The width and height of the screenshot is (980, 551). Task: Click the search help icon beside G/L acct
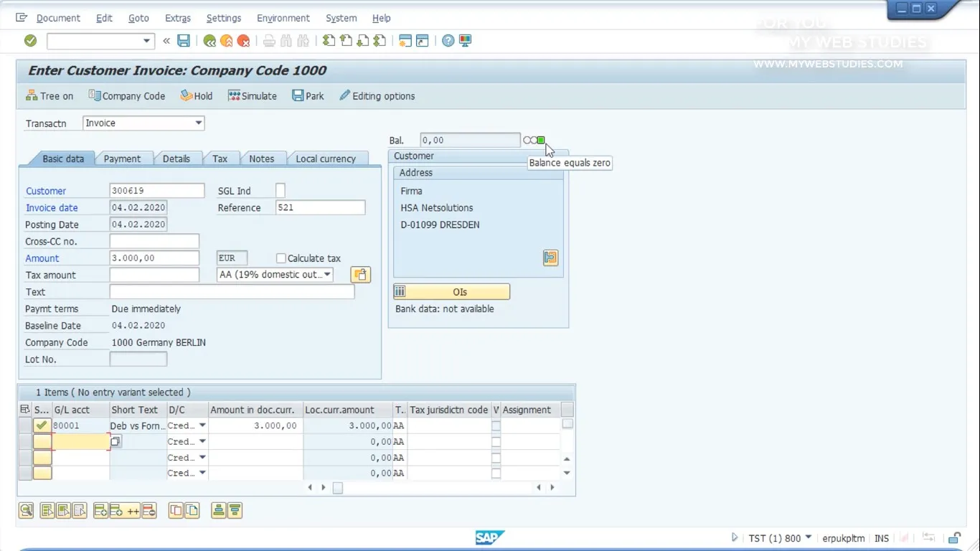(116, 441)
